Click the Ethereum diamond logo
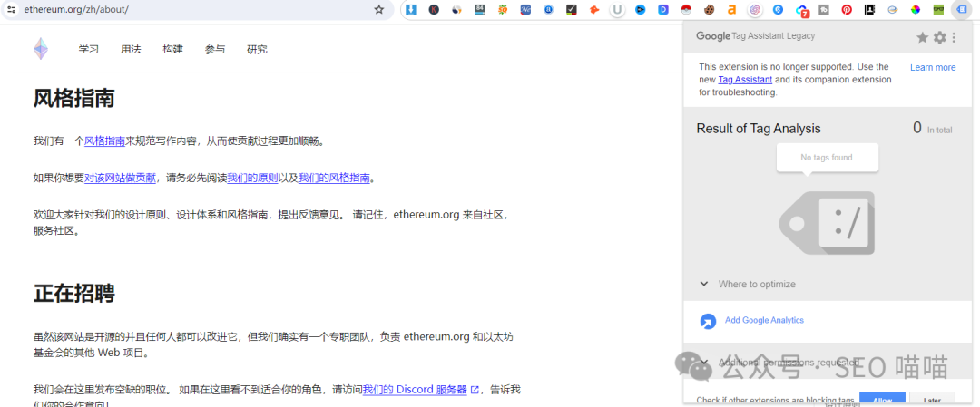Viewport: 980px width, 407px height. point(41,49)
